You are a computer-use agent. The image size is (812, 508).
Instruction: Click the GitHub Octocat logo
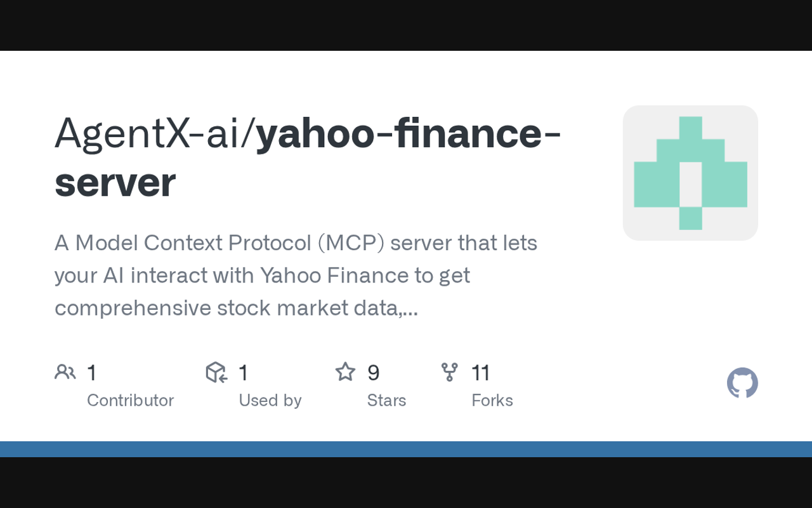[742, 383]
